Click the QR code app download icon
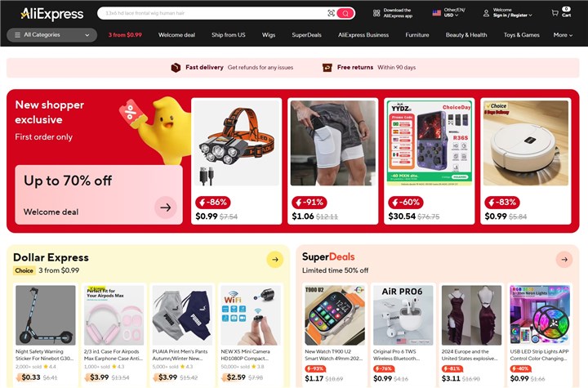Screen dimensions: 588x388 [376, 13]
